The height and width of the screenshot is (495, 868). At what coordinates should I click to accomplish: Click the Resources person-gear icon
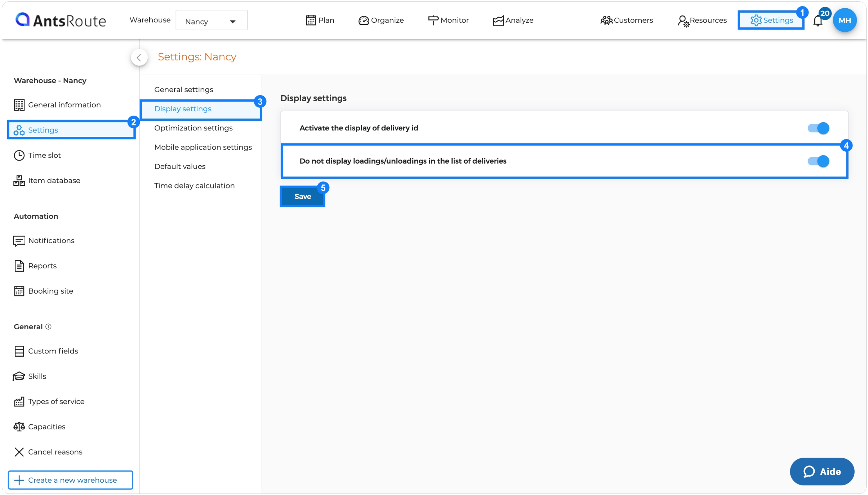pos(683,21)
